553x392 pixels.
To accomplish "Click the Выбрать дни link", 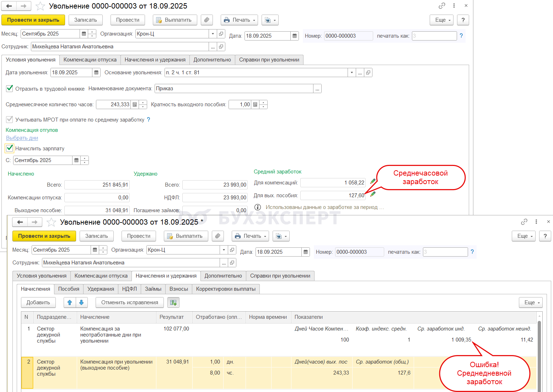I will click(22, 138).
